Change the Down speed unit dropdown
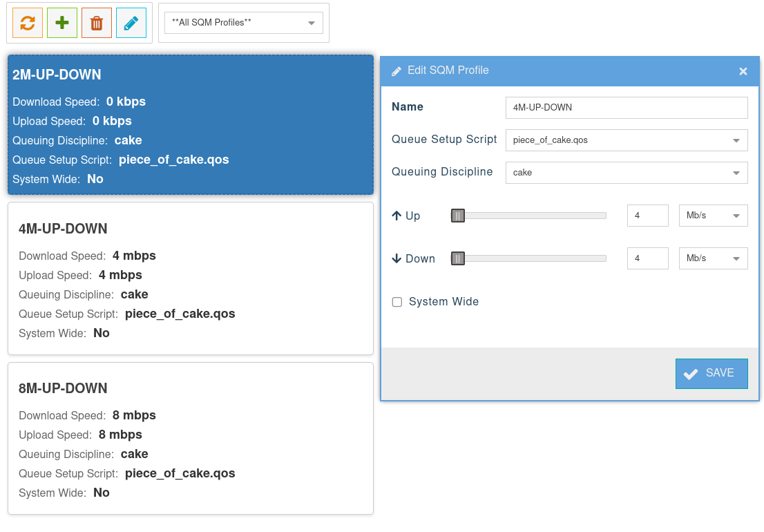Viewport: 764px width, 532px height. pyautogui.click(x=713, y=258)
